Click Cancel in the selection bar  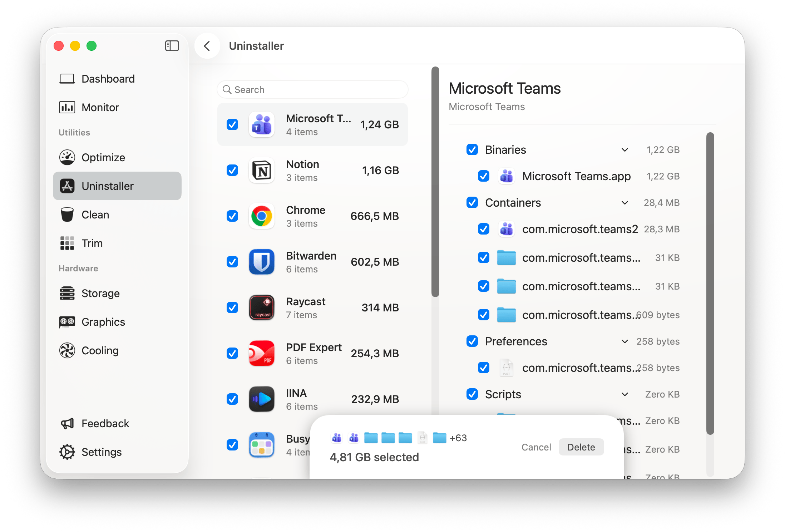536,447
